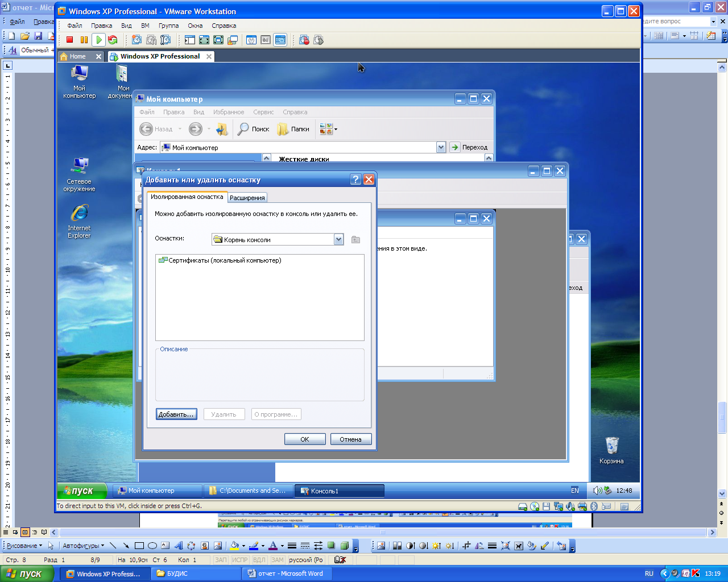Viewport: 728px width, 582px height.
Task: Click the dialog help question mark button
Action: [355, 180]
